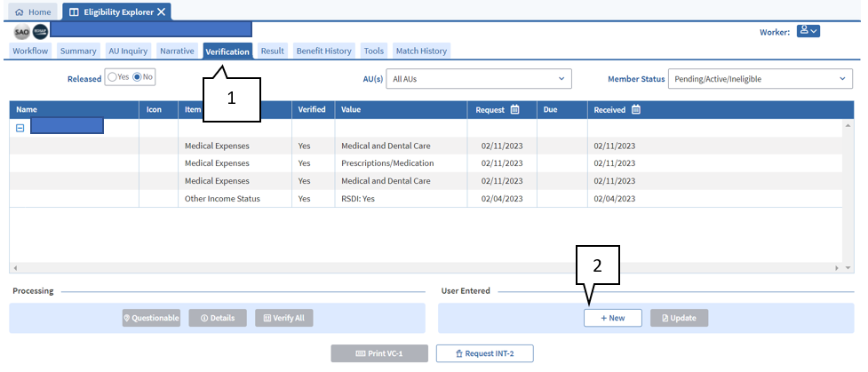
Task: Open the Narrative tab
Action: tap(177, 51)
